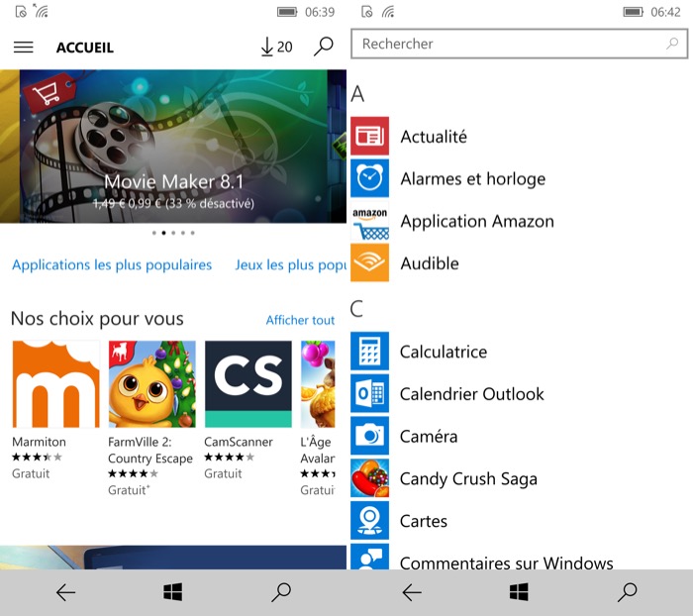Tap the letter A group header
This screenshot has width=693, height=616.
click(x=357, y=94)
